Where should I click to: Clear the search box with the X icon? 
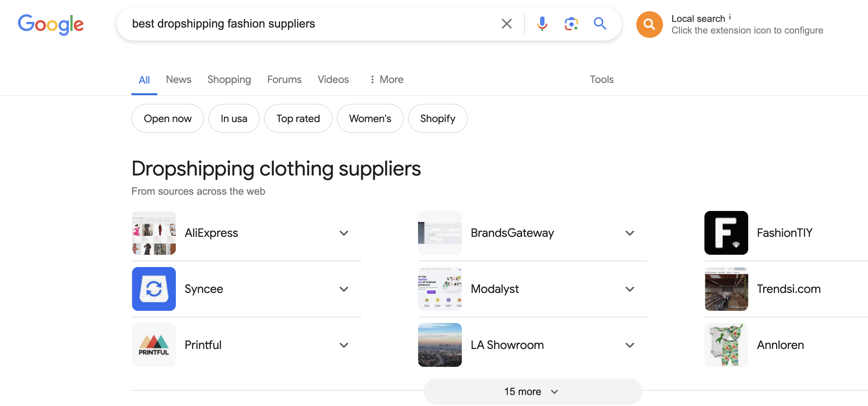click(x=506, y=24)
